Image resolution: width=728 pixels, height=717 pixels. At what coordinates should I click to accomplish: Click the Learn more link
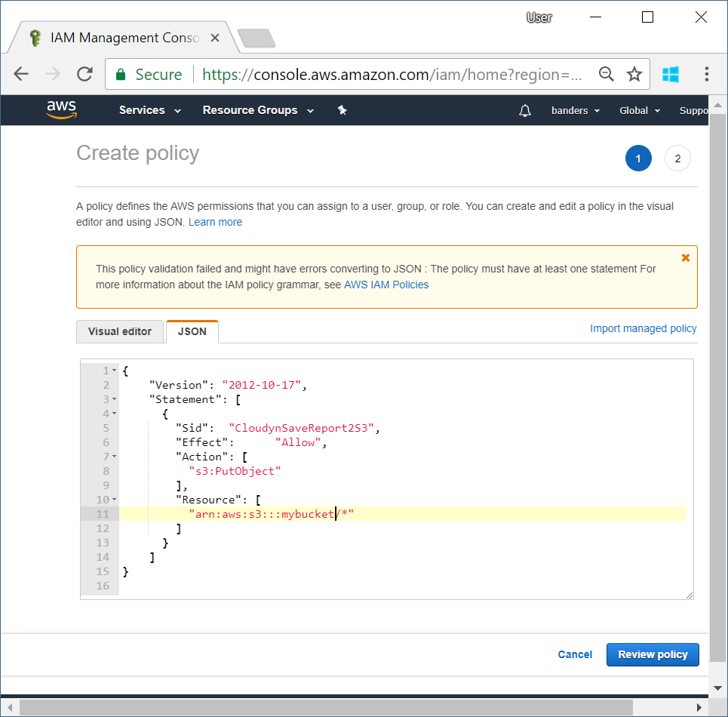[x=215, y=222]
